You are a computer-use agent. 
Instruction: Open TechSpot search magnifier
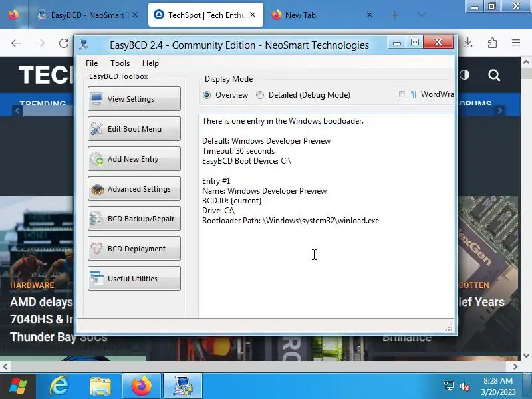494,75
